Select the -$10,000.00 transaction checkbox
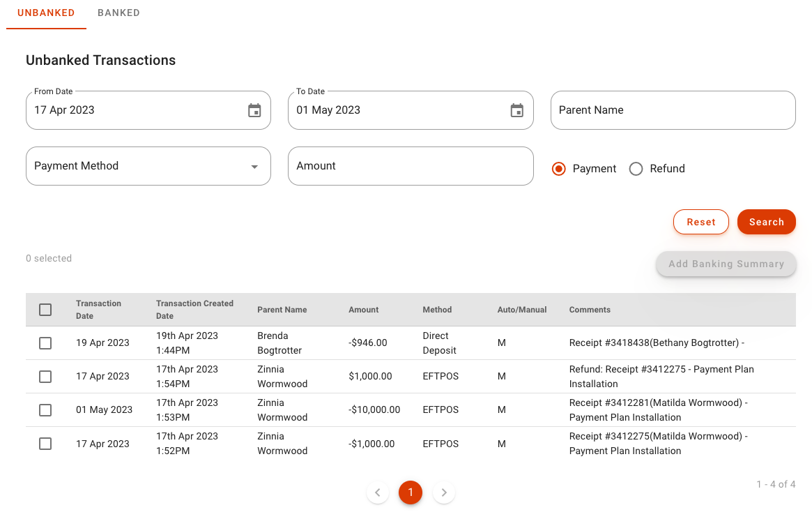The height and width of the screenshot is (519, 812). tap(45, 410)
